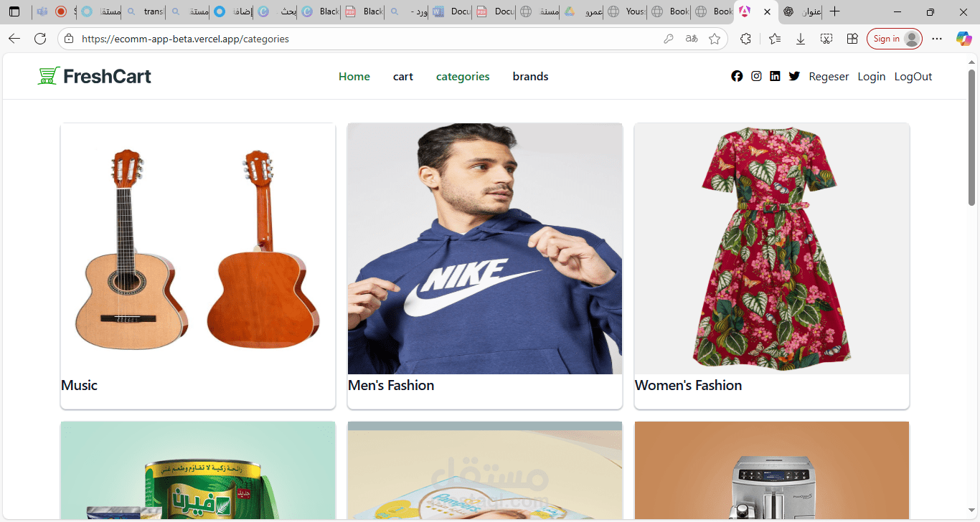This screenshot has height=522, width=980.
Task: Open the green canned food category image
Action: pos(198,470)
